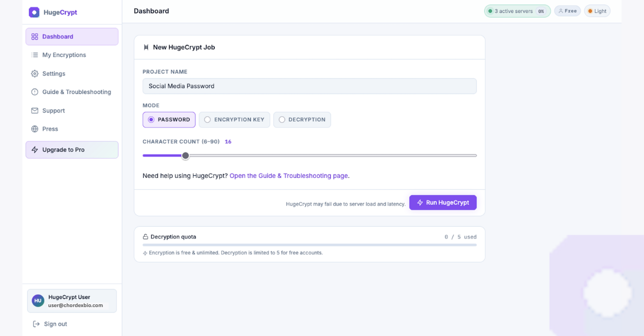The image size is (644, 336).
Task: Click the Sign out button
Action: coord(50,324)
